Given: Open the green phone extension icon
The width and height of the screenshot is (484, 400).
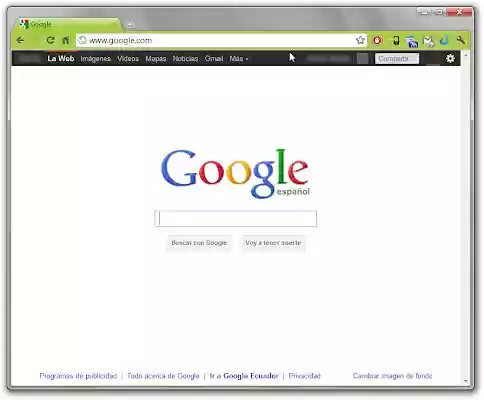Looking at the screenshot, I should pos(396,41).
